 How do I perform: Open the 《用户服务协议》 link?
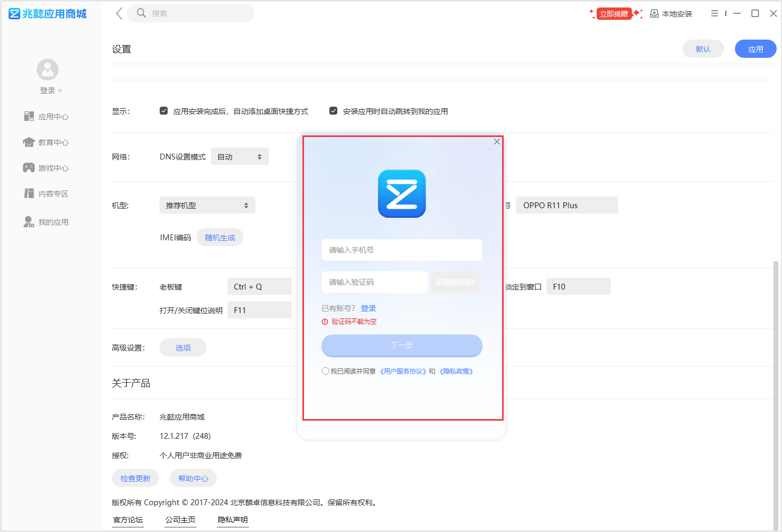(403, 371)
